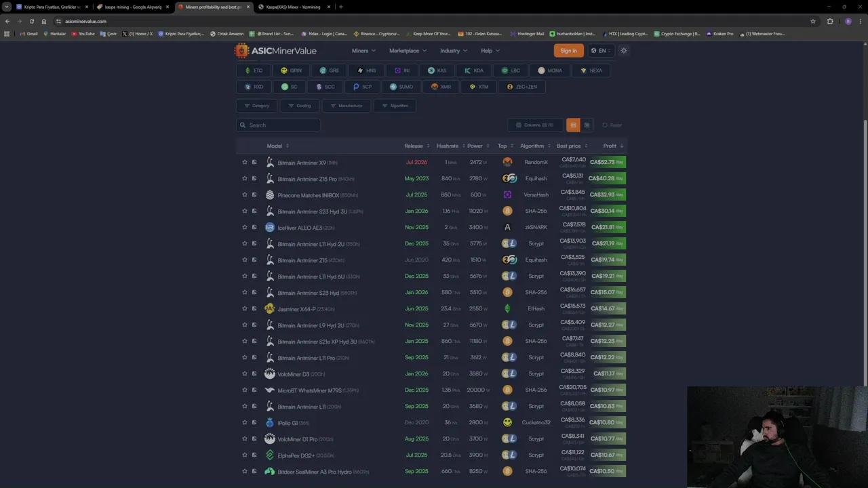Filter by KAS coin
868x488 pixels.
[x=437, y=70]
